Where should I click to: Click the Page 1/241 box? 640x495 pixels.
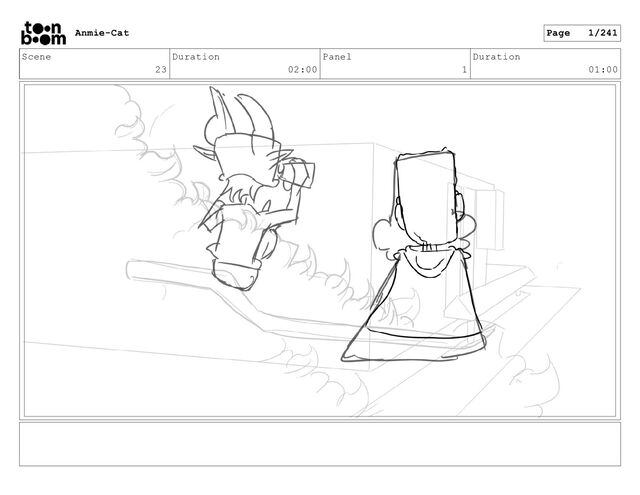(582, 33)
